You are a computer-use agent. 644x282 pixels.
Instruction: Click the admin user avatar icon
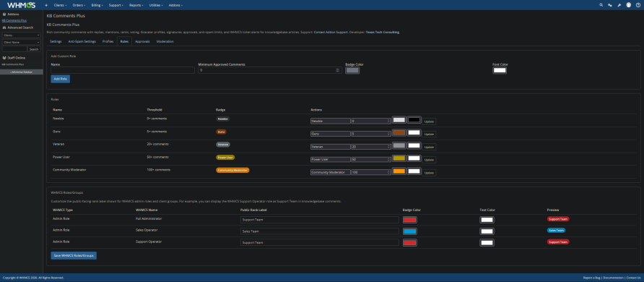[628, 5]
